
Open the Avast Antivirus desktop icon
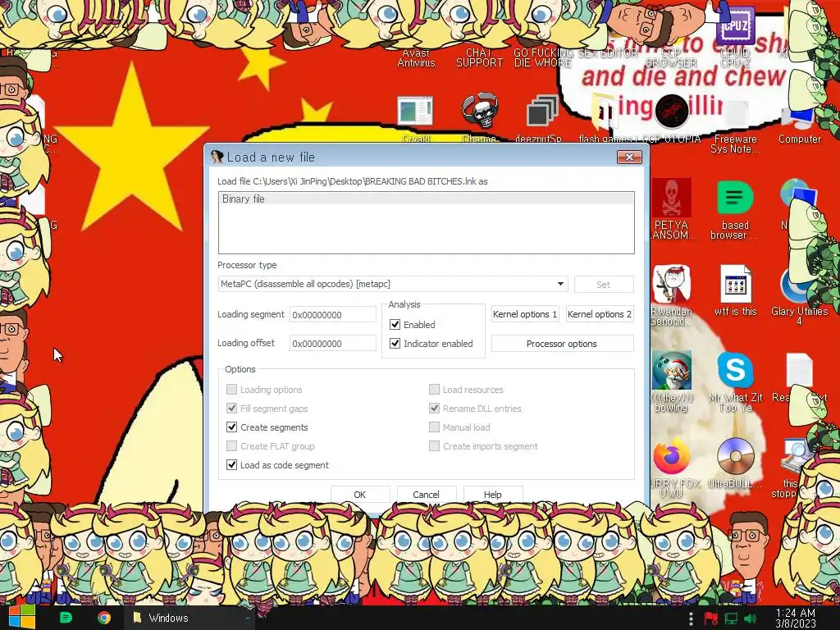[416, 58]
